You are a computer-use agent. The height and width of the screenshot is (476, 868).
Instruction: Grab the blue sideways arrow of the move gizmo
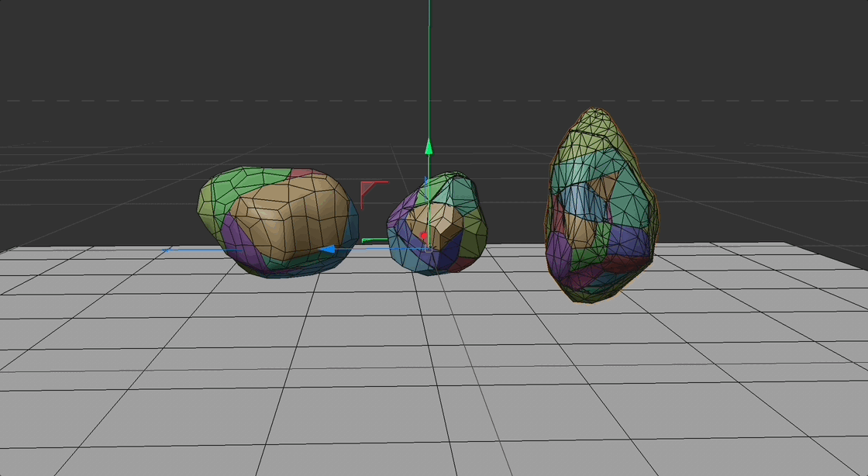point(328,250)
